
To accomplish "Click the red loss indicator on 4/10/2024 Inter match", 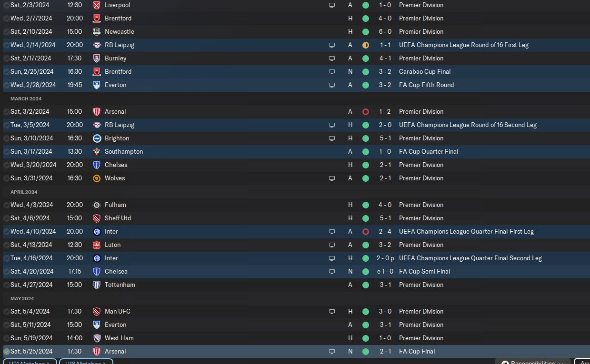I will pyautogui.click(x=366, y=232).
